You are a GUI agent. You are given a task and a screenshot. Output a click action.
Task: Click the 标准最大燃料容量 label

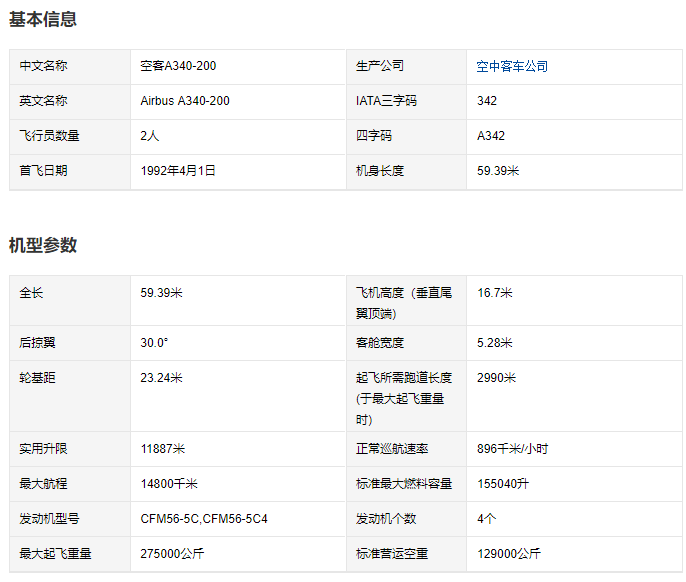404,484
